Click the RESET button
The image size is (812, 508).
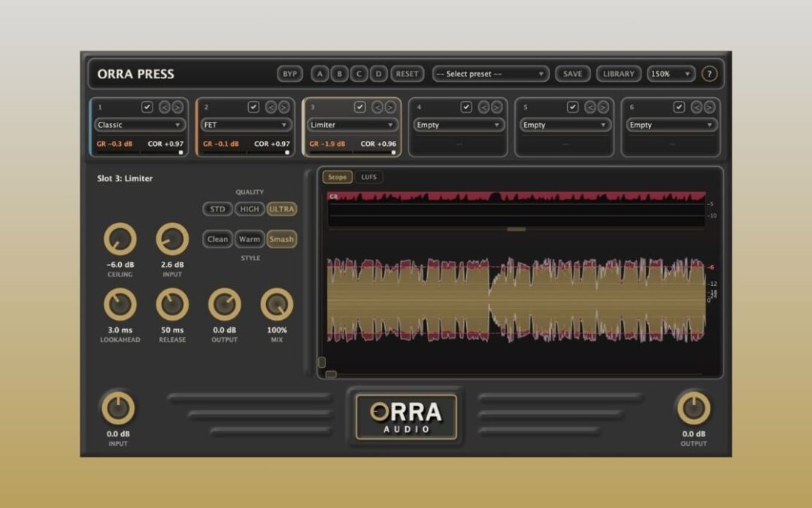pyautogui.click(x=407, y=74)
